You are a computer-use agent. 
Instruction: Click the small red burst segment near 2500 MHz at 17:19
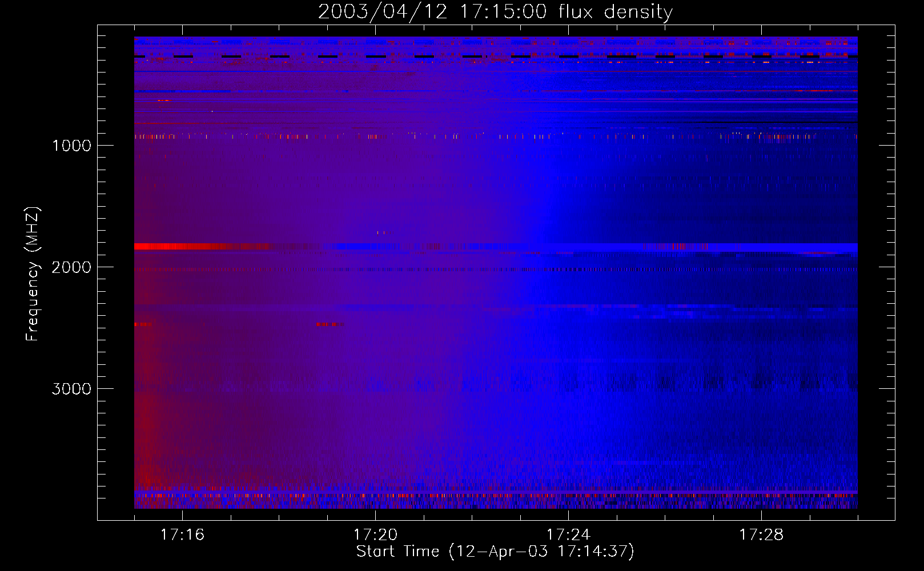(x=330, y=324)
